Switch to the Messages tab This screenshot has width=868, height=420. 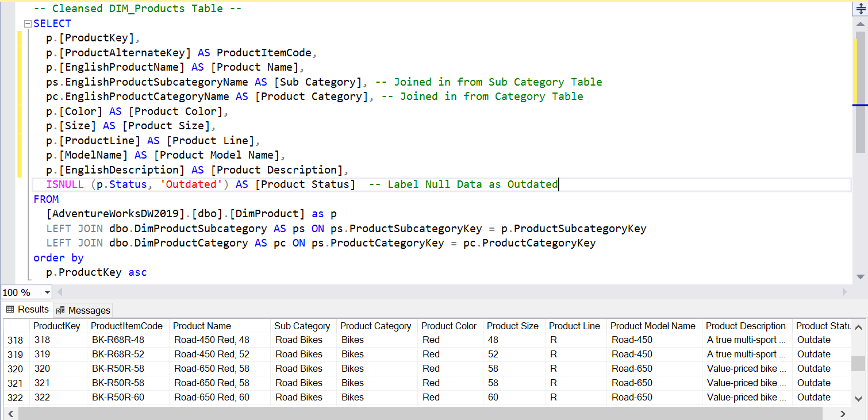point(83,310)
